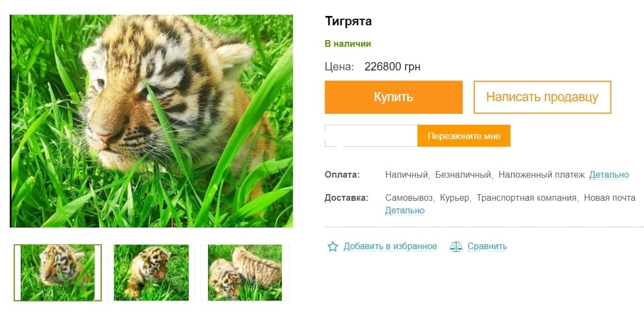Click the price 226800 грн

392,67
